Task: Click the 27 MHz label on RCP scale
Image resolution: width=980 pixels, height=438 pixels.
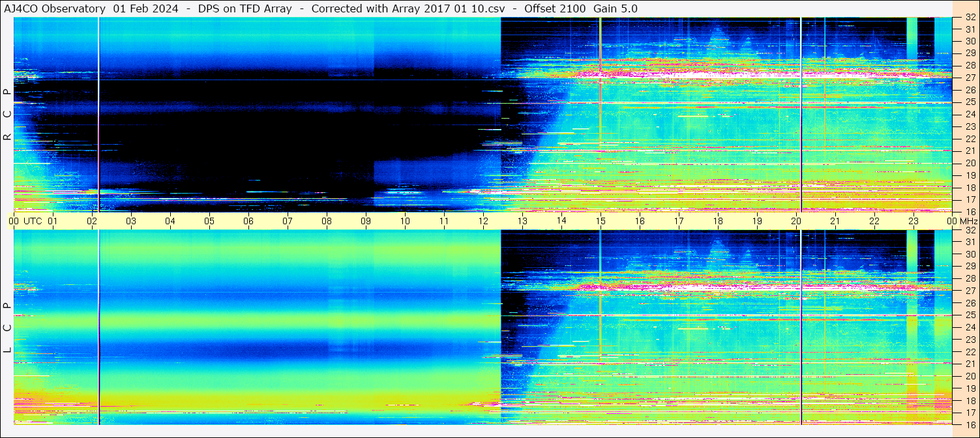Action: click(x=970, y=78)
